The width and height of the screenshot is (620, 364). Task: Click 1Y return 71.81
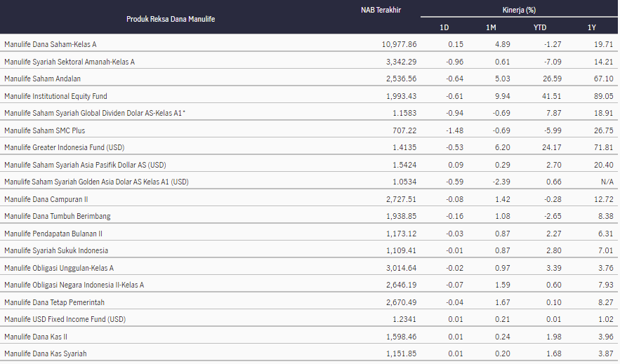point(604,147)
